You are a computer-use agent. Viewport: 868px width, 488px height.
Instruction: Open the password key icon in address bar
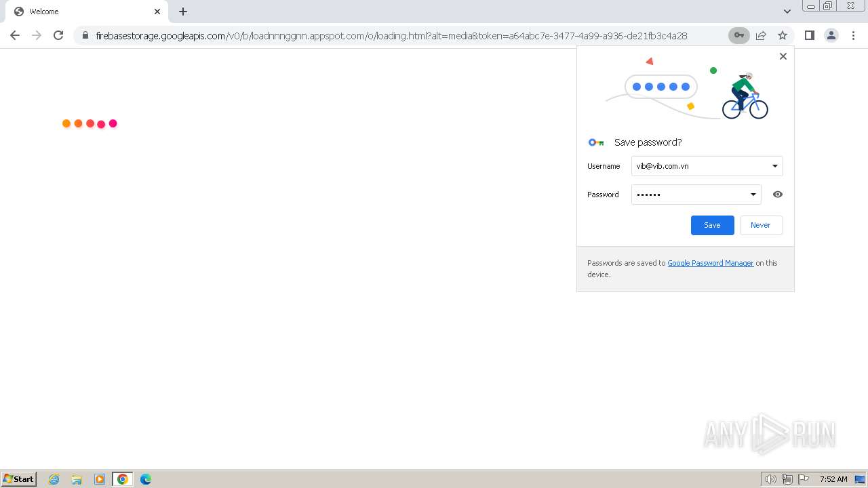[738, 35]
